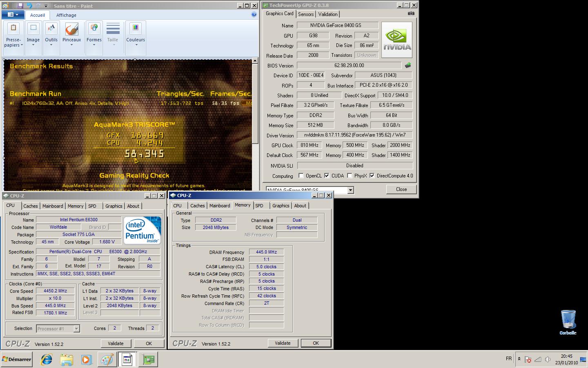Click the BIOS Version field 62.98.29.00.00
The image size is (588, 368).
click(x=349, y=65)
